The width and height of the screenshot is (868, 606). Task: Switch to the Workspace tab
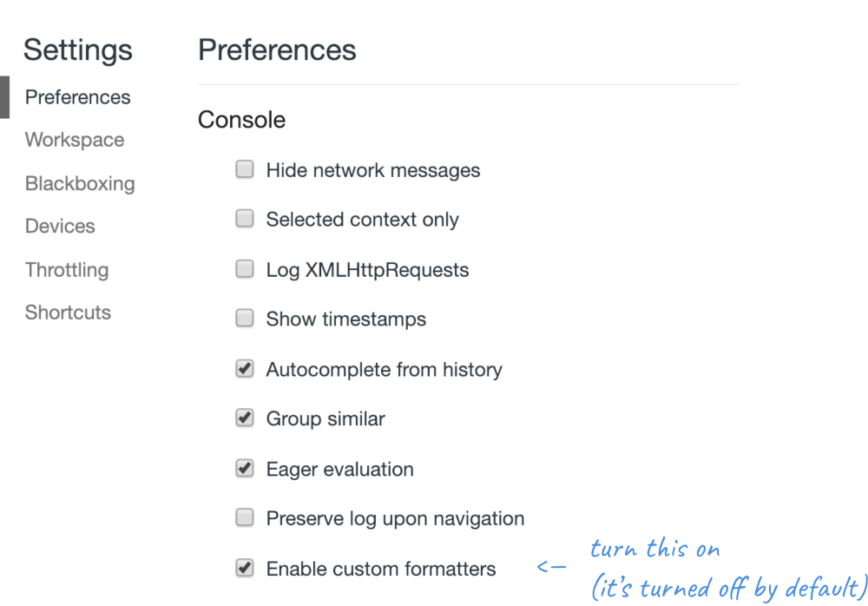click(x=75, y=140)
